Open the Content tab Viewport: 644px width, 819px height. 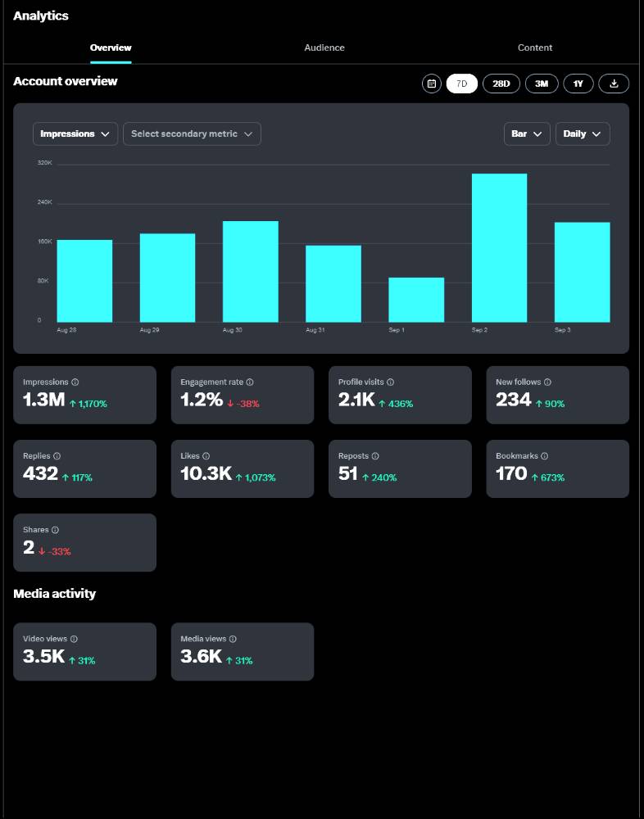535,48
